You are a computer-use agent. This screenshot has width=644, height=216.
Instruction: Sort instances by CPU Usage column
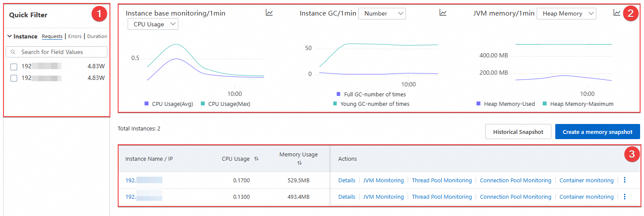[256, 159]
